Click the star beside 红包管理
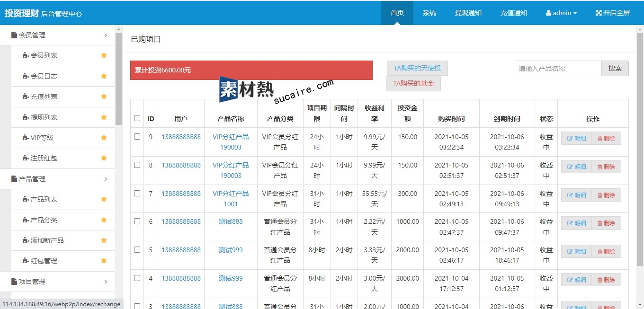The image size is (644, 309). pyautogui.click(x=104, y=261)
